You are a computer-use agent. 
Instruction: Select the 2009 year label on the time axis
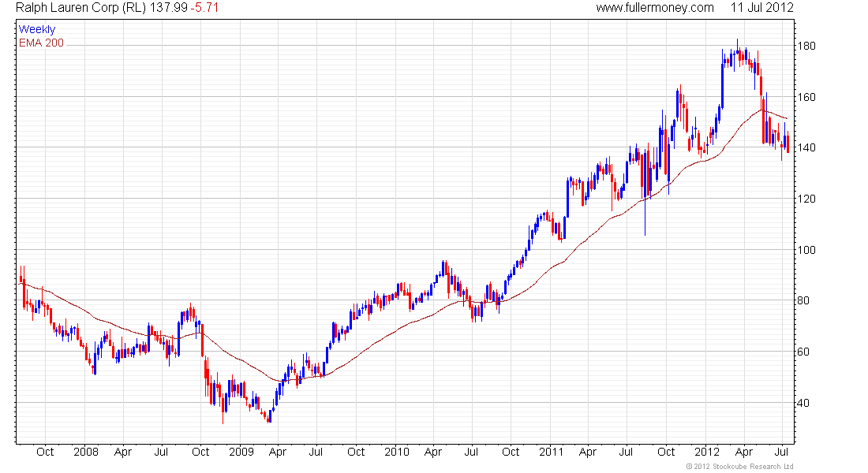pos(241,452)
